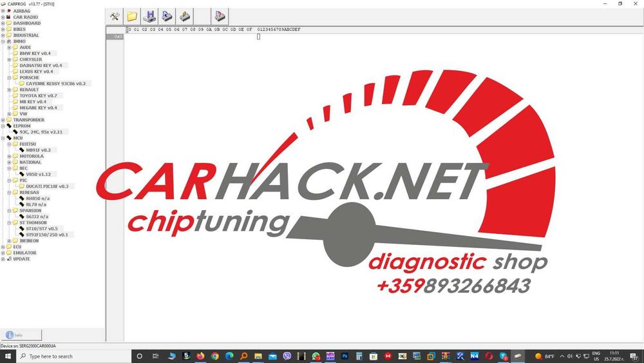Viewport: 644px width, 363px height.
Task: Click the open file folder toolbar icon
Action: click(x=132, y=17)
